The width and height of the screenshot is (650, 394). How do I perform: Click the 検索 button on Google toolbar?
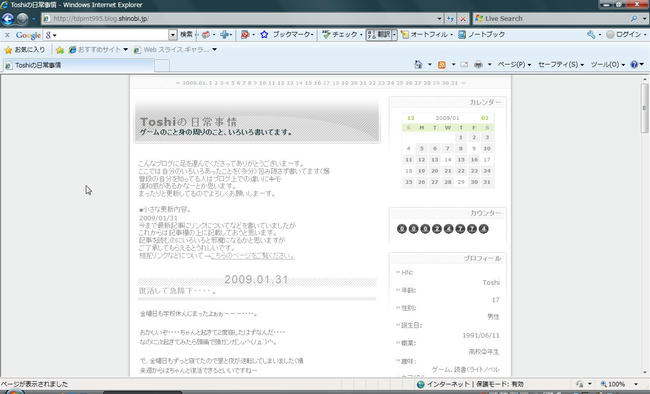click(x=186, y=34)
